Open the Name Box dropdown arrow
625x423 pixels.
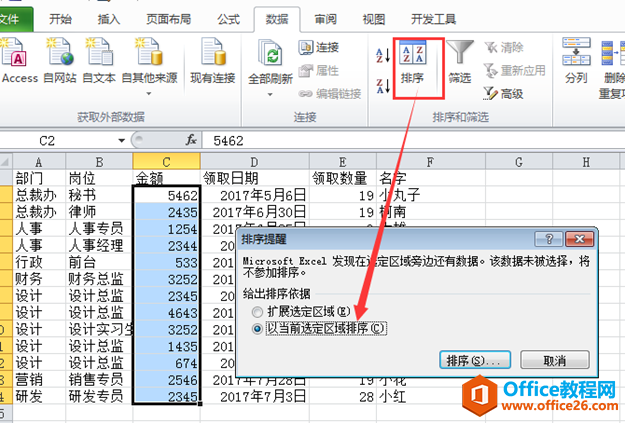tap(122, 140)
